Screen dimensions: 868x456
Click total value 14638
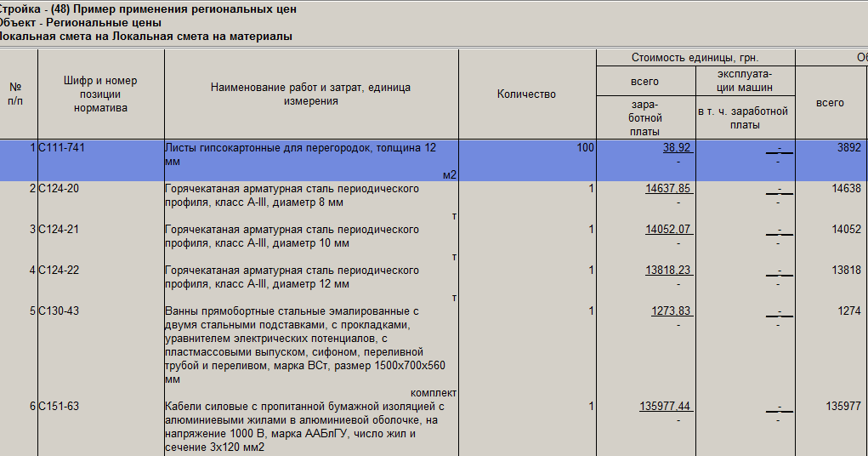click(847, 189)
